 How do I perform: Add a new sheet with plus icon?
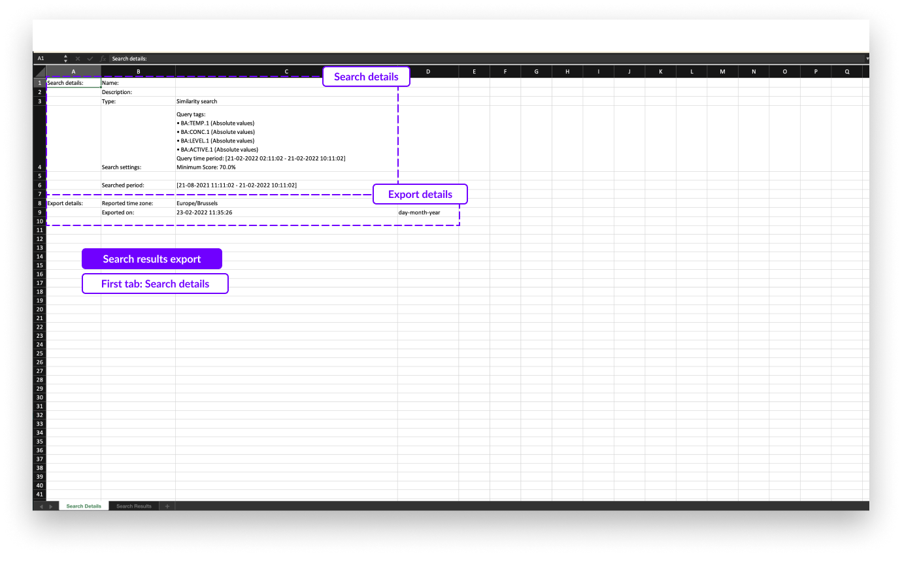[167, 506]
